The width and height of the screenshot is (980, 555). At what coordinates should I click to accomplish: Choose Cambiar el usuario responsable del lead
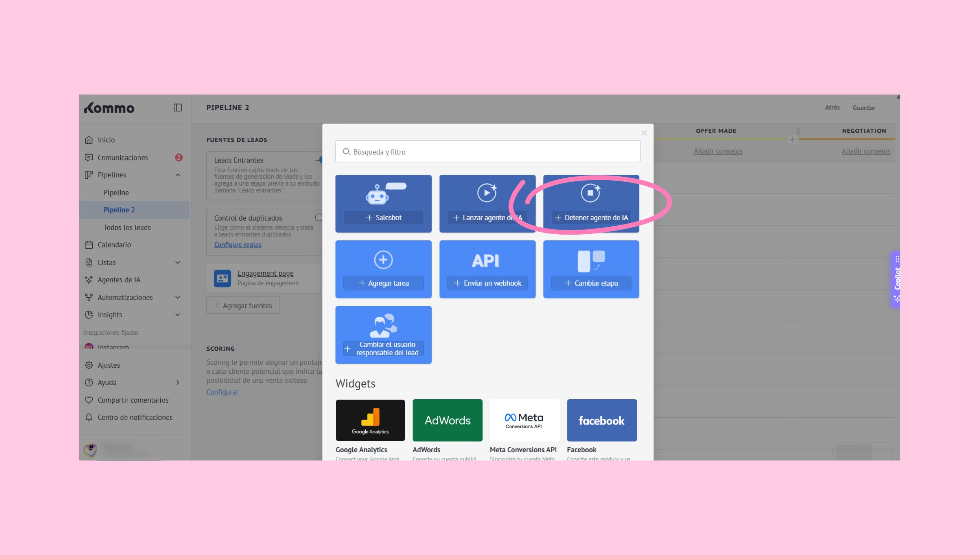(383, 335)
